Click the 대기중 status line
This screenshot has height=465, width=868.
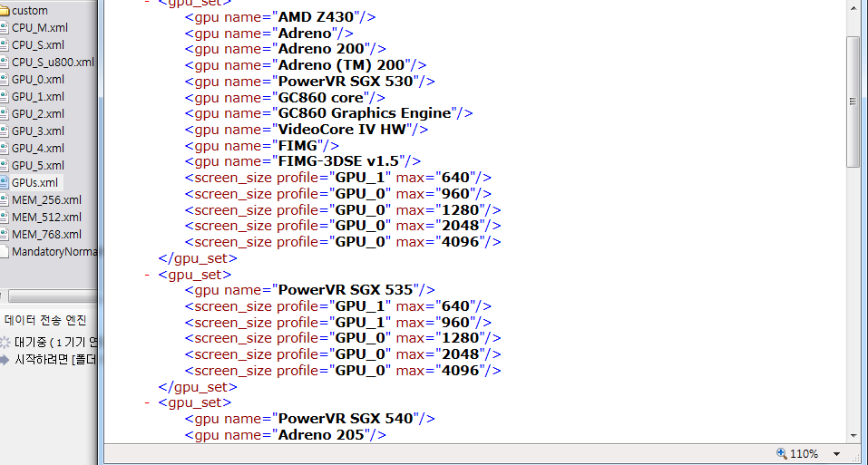click(56, 343)
